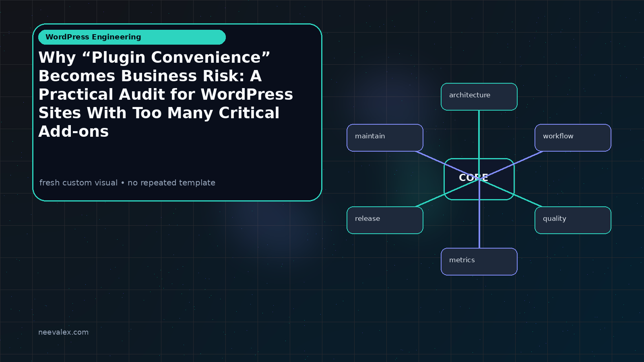Select the quality node box
This screenshot has width=644, height=362.
(573, 220)
